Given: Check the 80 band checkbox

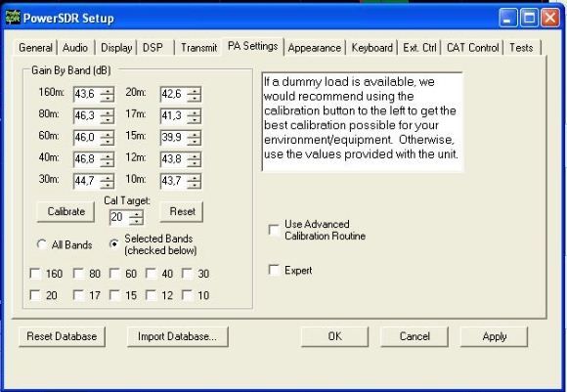Looking at the screenshot, I should pos(78,274).
